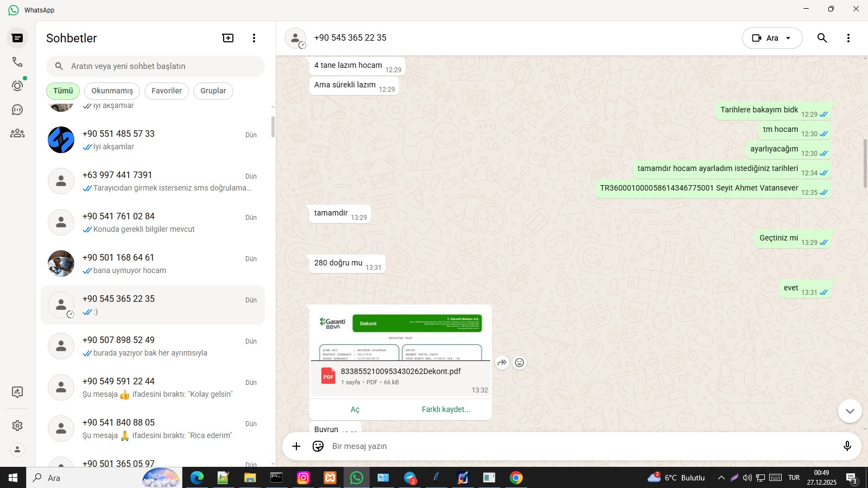Open chat with +90 541 761 02 84

pyautogui.click(x=153, y=223)
